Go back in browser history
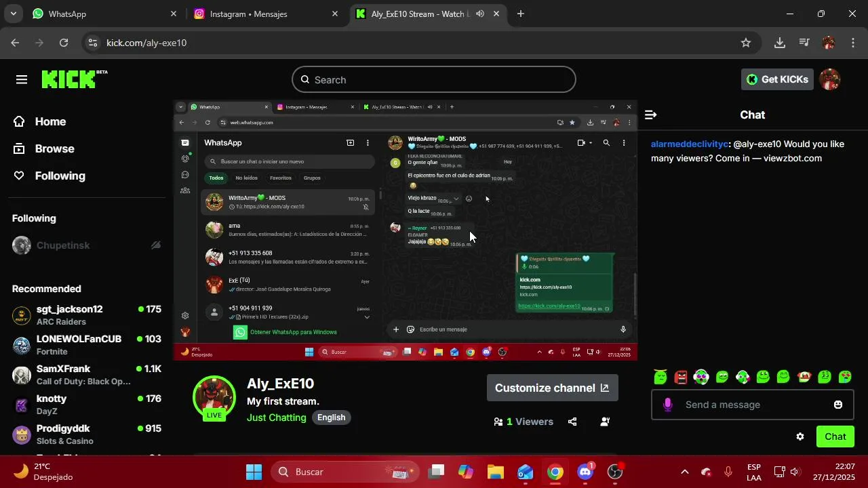Screen dimensions: 868x488 coord(16,43)
